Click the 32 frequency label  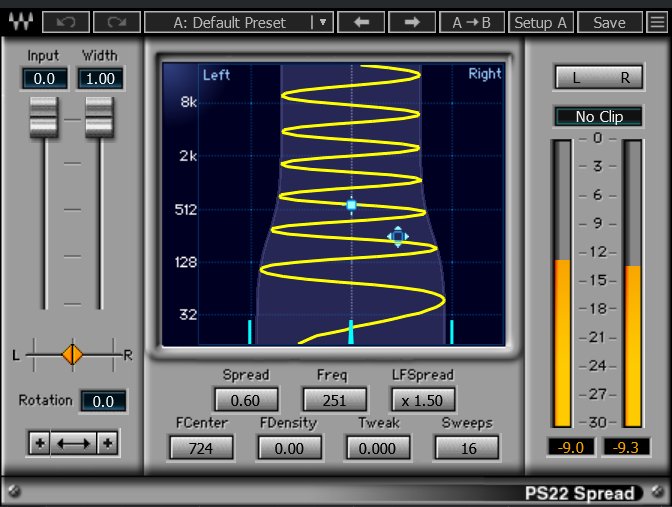point(188,315)
